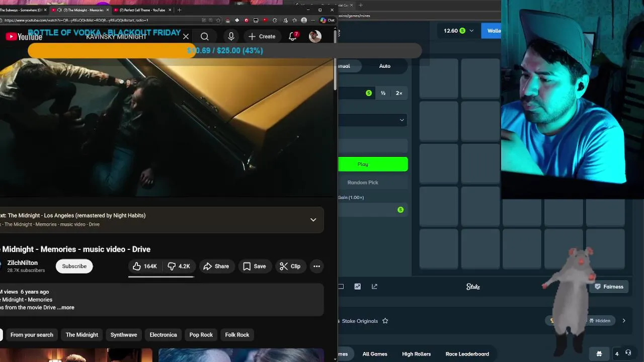Open the browser profile icon in toolbar
Image resolution: width=644 pixels, height=362 pixels.
(x=303, y=20)
